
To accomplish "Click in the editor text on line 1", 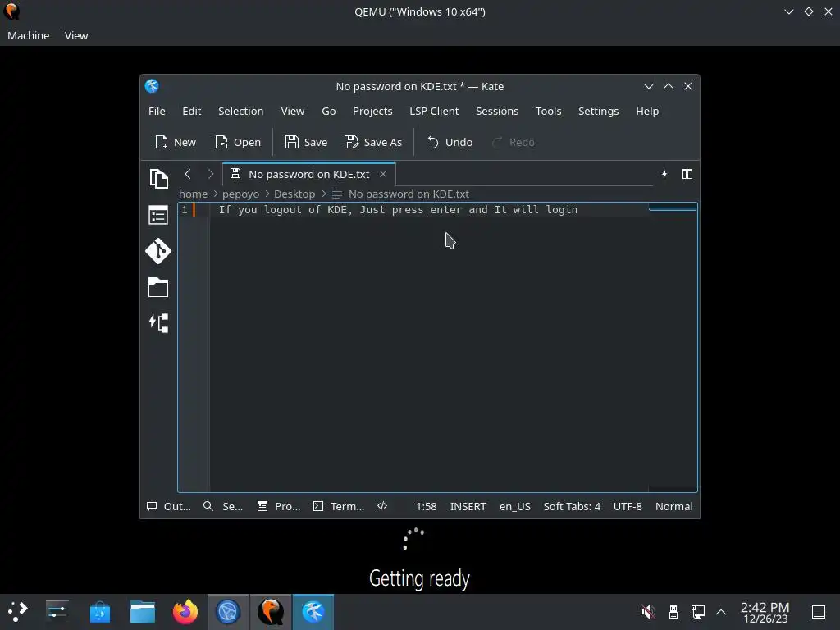I will 398,209.
